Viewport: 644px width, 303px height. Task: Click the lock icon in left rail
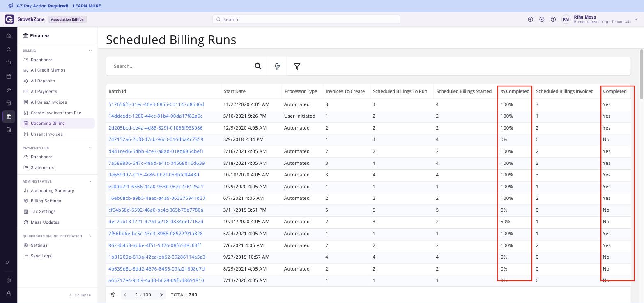coord(9,294)
